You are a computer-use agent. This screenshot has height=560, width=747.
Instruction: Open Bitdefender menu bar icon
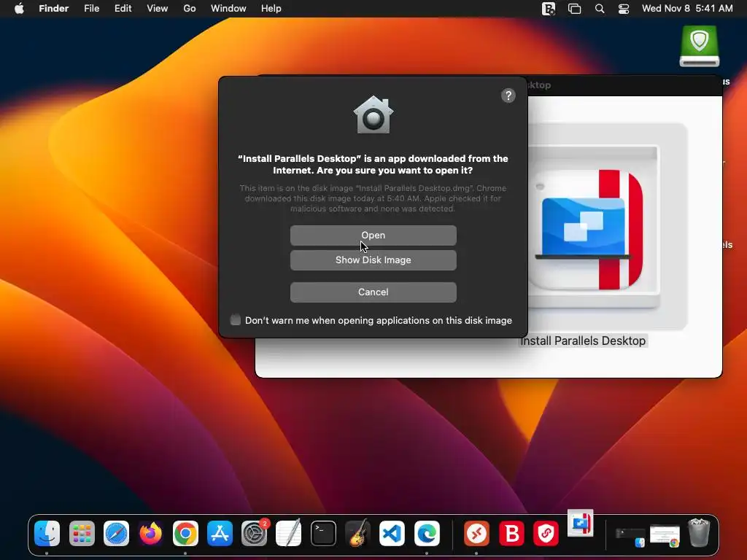(549, 9)
